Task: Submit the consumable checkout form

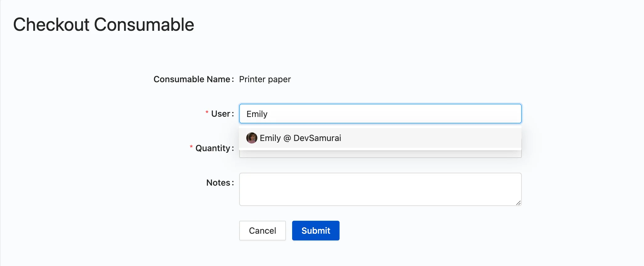Action: pos(316,231)
